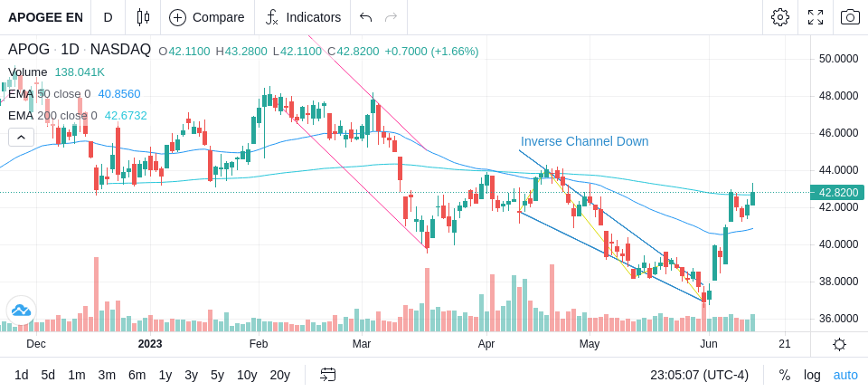The height and width of the screenshot is (392, 868).
Task: Select the 5d time range
Action: [48, 375]
